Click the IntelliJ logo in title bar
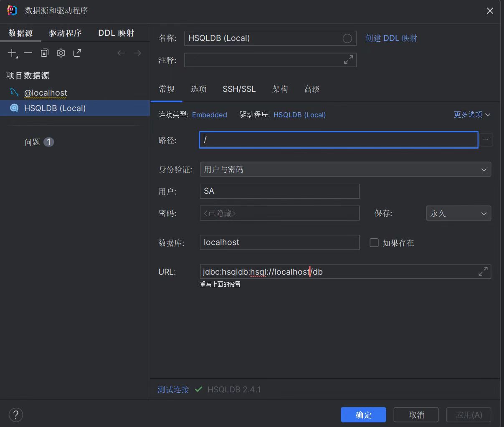504x427 pixels. (12, 10)
